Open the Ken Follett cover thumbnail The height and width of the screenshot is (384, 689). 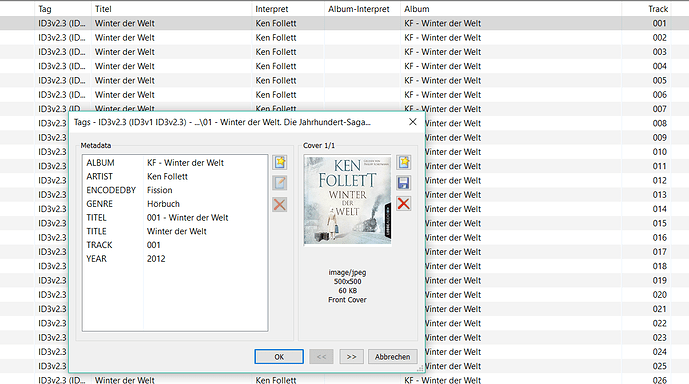[x=348, y=200]
